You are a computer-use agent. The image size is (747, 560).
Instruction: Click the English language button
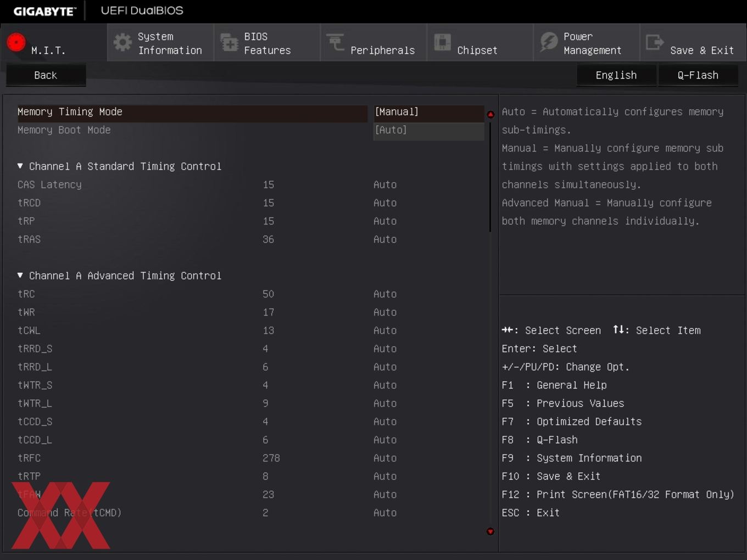click(616, 75)
